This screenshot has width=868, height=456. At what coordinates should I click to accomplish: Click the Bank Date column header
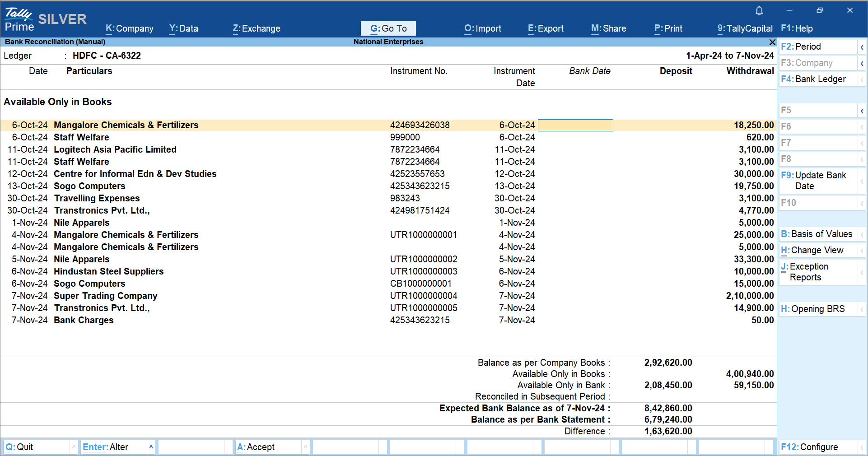[589, 71]
